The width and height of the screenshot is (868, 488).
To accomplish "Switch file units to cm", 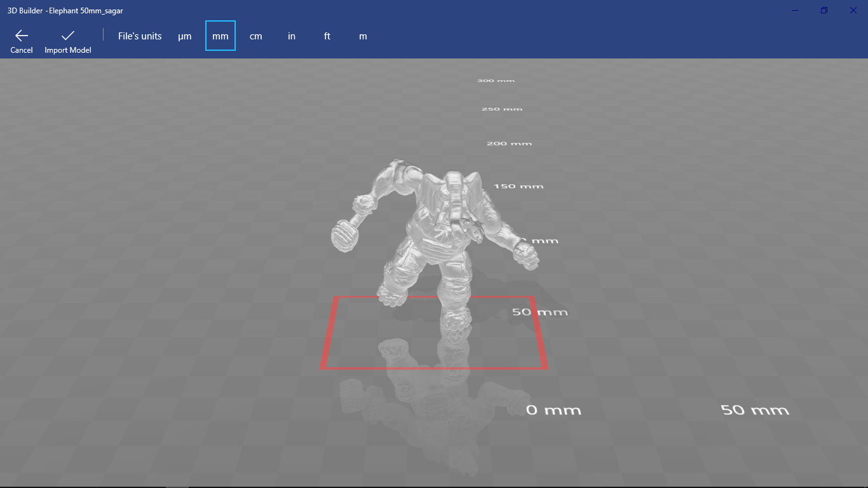I will (x=256, y=36).
